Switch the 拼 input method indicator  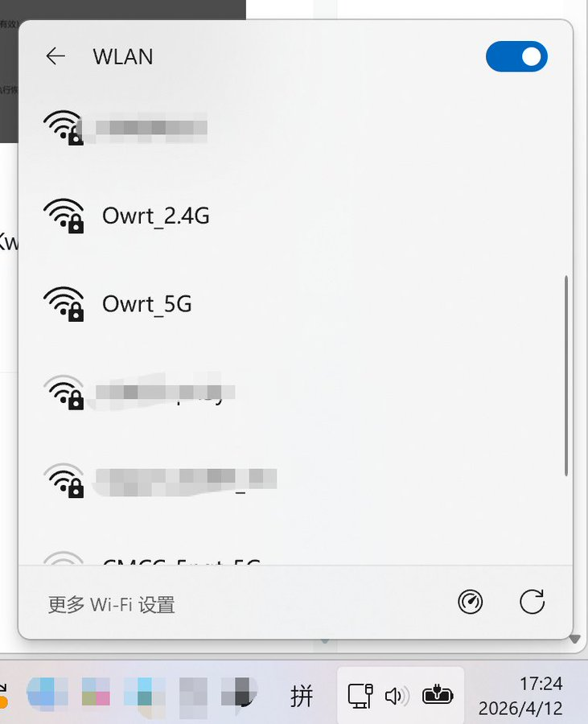(x=302, y=696)
